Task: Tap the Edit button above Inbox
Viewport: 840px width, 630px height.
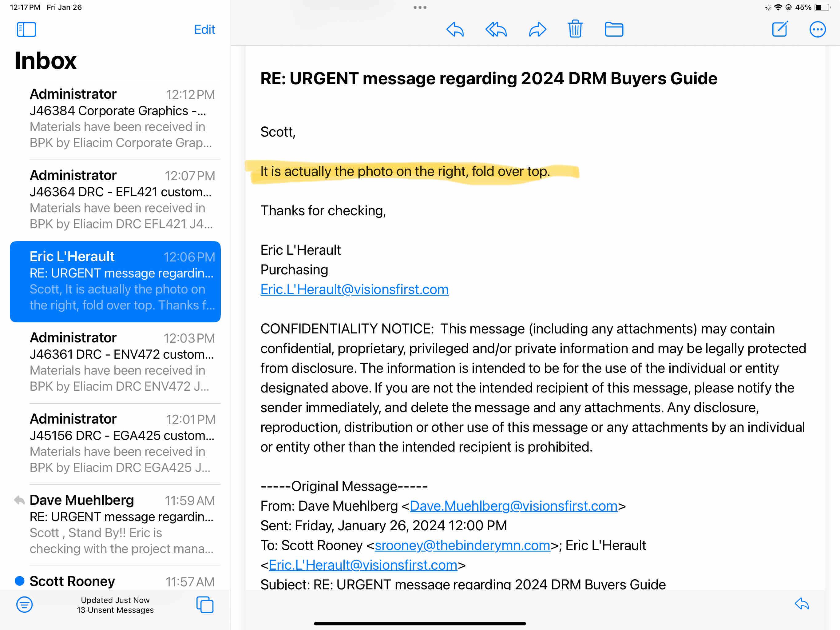Action: point(204,29)
